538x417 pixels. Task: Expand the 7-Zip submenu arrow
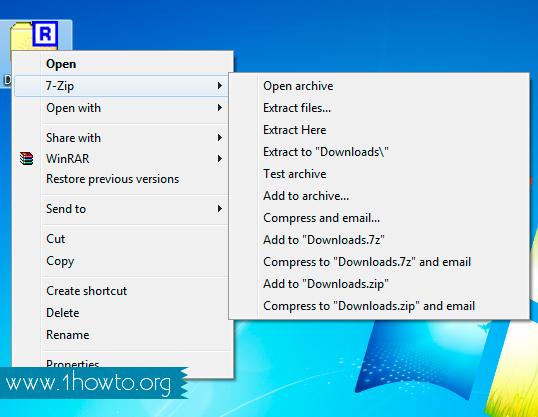click(x=220, y=85)
